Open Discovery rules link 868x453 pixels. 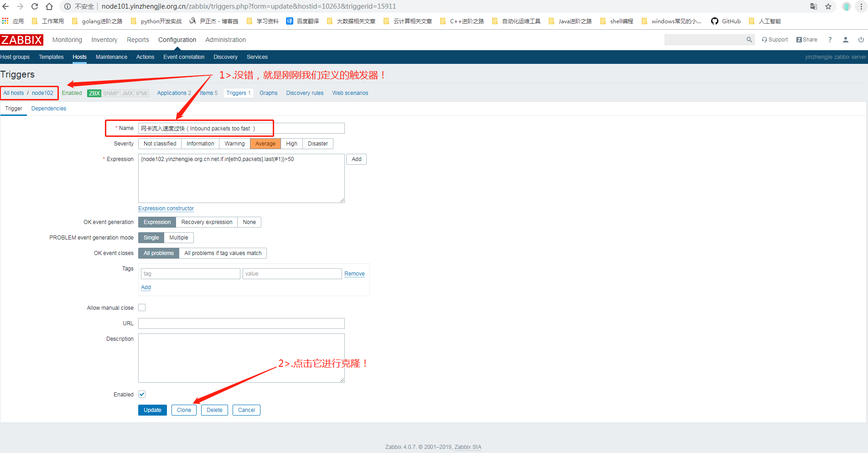tap(305, 93)
